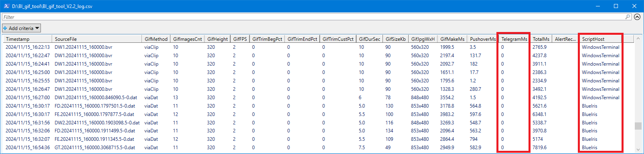This screenshot has height=154, width=644.
Task: Click source file FD.20241115_160000.1911499.5-0.dat
Action: (95, 130)
